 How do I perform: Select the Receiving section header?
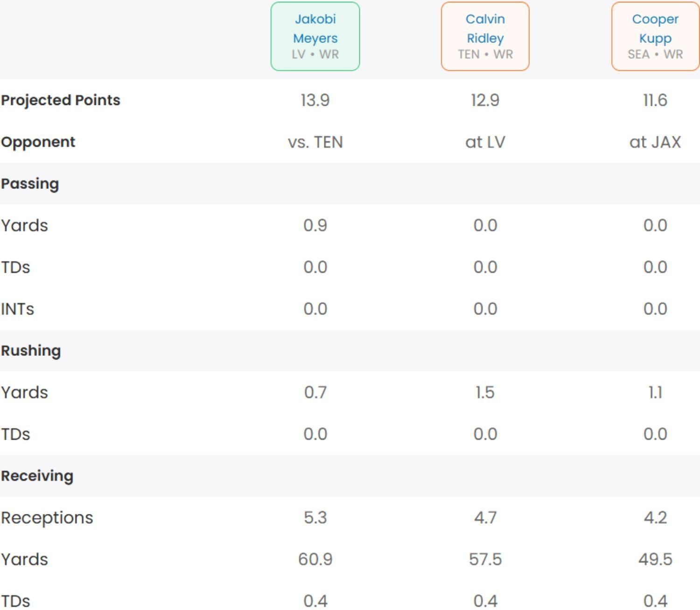37,476
